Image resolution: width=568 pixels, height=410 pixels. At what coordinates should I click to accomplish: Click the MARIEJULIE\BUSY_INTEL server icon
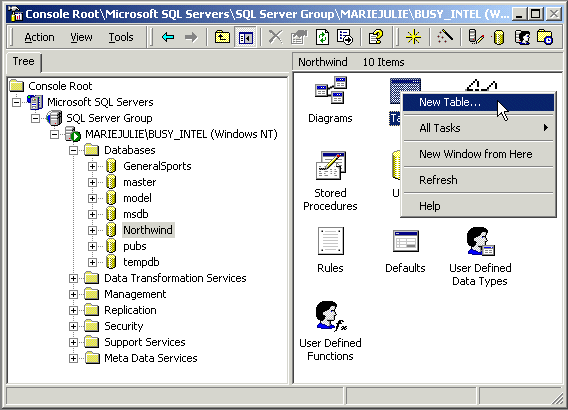[x=73, y=134]
